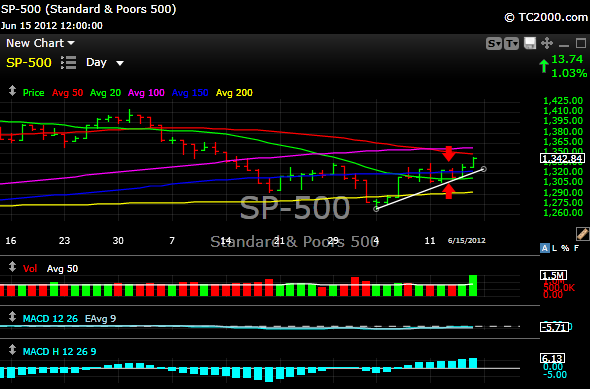The image size is (590, 389).
Task: Click the price pane up-down arrows handle
Action: (12, 91)
